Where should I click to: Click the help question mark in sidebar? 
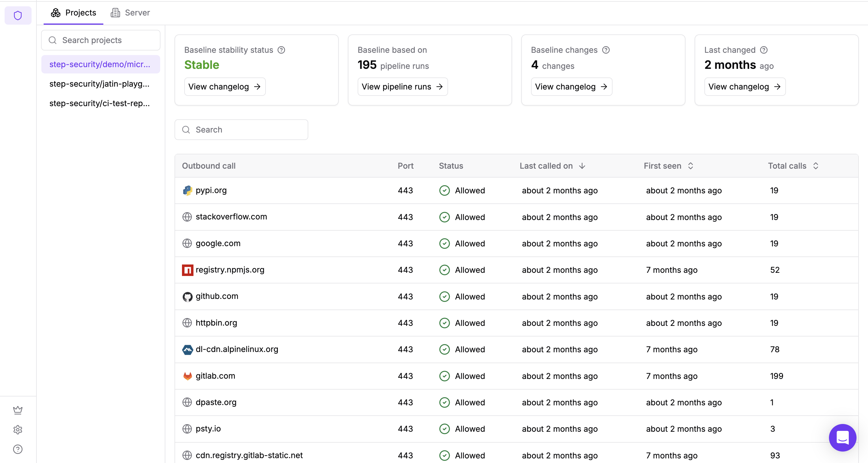18,449
